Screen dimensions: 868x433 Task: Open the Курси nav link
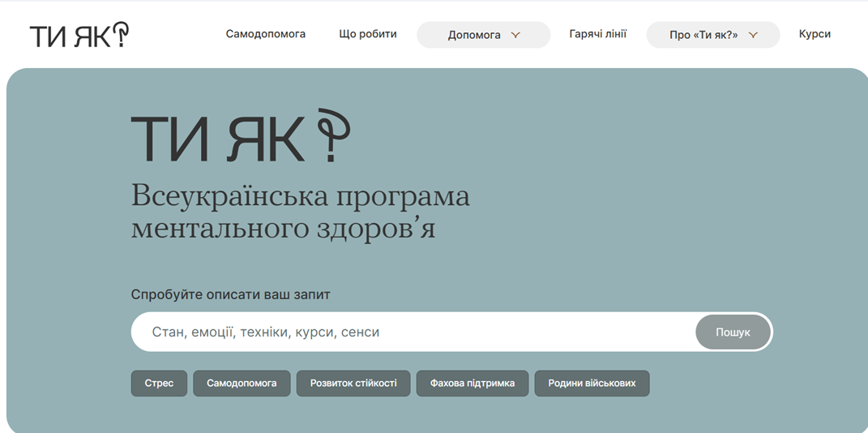815,34
